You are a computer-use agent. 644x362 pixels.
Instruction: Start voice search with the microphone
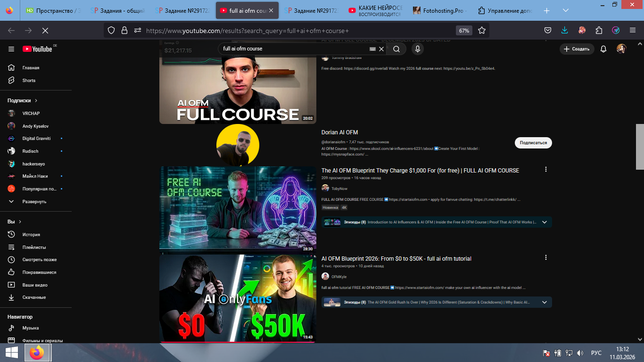(417, 49)
